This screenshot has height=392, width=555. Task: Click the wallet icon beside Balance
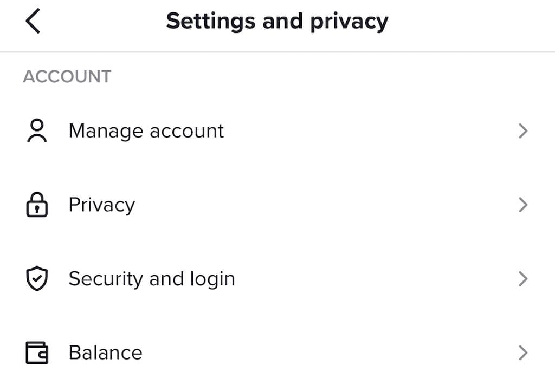point(37,353)
